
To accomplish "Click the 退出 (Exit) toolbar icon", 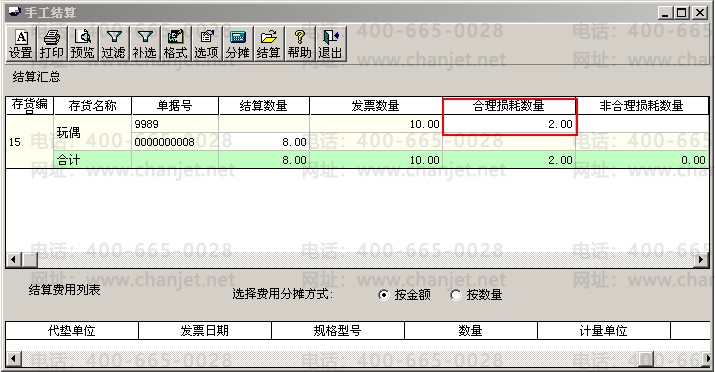I will (x=331, y=44).
